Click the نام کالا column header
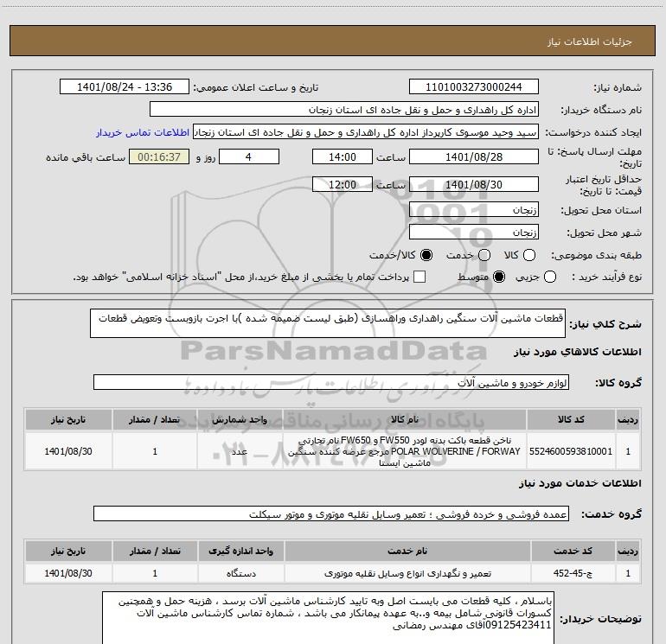 tap(405, 419)
